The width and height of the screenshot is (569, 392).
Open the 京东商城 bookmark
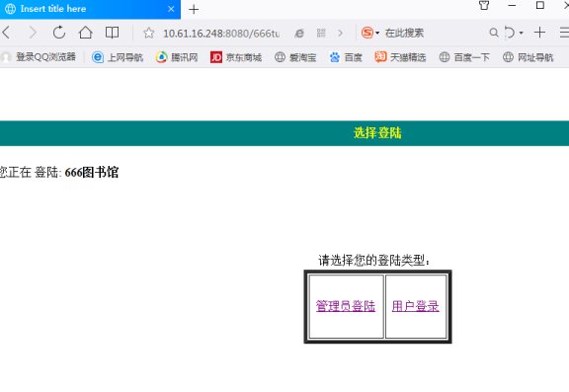[236, 57]
